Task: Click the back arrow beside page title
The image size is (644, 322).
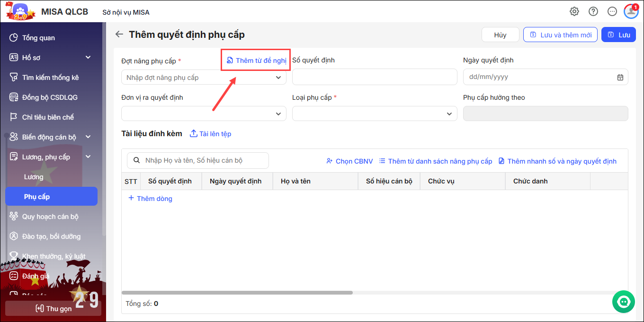Action: click(119, 35)
